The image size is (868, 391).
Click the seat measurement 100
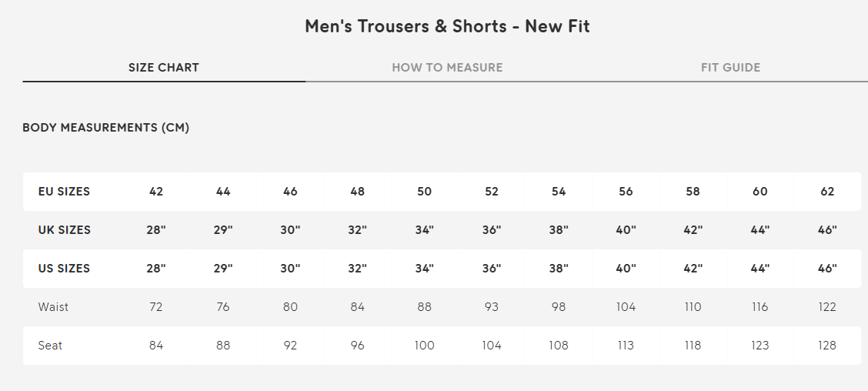pos(425,346)
